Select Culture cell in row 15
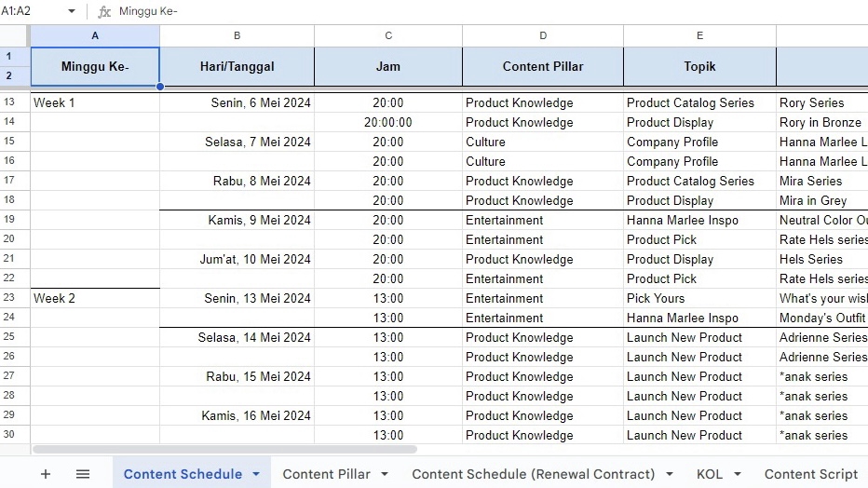This screenshot has height=488, width=868. (x=543, y=142)
